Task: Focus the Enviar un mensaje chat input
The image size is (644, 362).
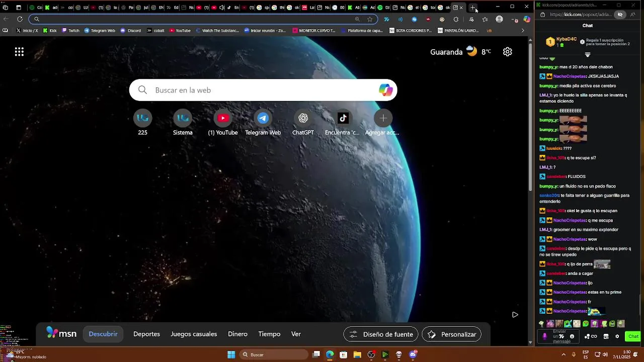Action: coord(559,336)
